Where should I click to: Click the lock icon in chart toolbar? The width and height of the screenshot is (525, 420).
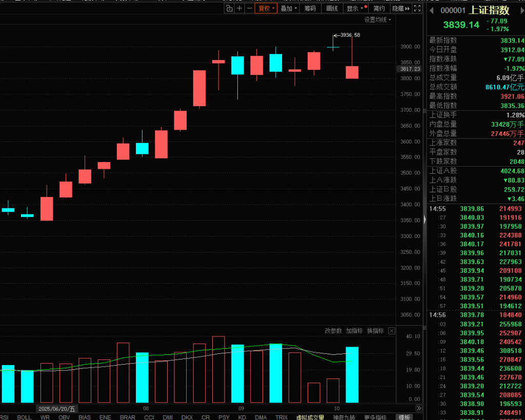click(229, 8)
